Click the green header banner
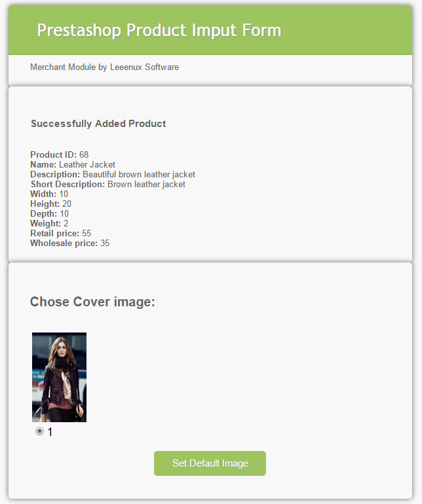 (x=210, y=30)
